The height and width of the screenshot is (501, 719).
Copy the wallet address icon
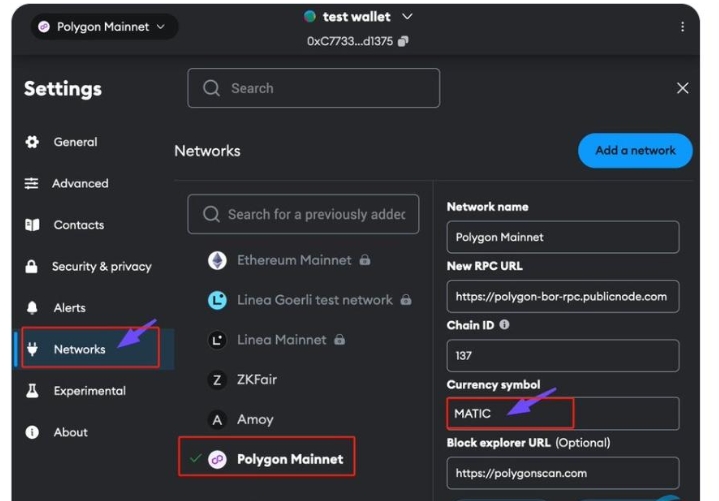click(x=403, y=41)
